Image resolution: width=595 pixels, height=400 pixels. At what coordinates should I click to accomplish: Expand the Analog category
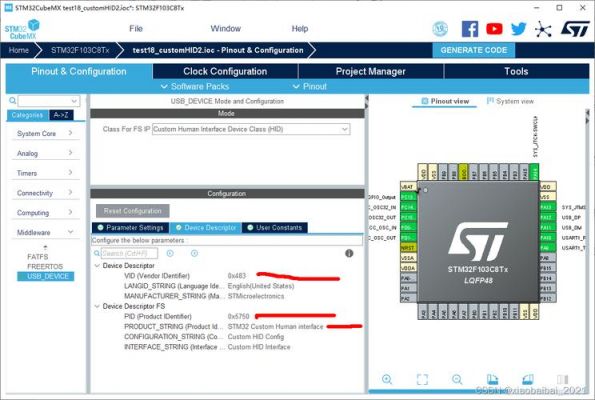click(45, 153)
